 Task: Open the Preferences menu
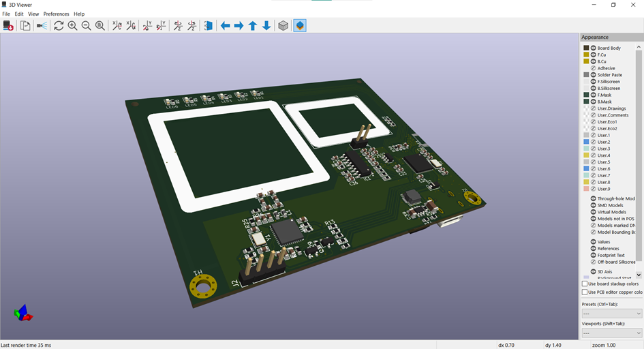tap(56, 14)
